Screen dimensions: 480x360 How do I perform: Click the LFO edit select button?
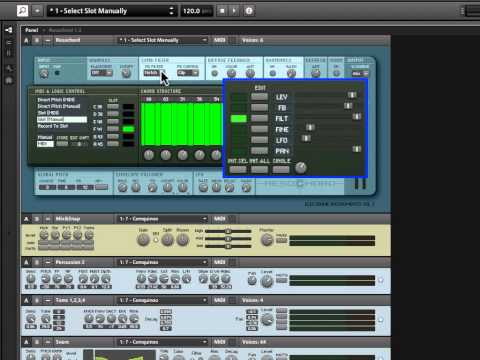(259, 140)
